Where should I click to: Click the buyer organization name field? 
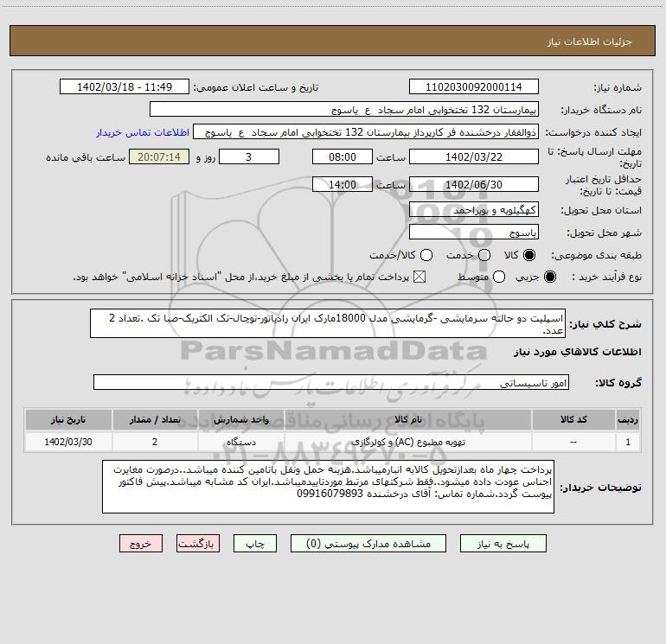344,110
